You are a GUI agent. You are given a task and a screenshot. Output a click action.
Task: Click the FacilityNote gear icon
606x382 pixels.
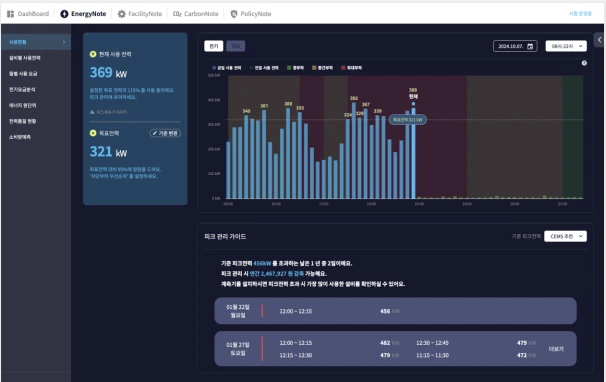pos(122,14)
